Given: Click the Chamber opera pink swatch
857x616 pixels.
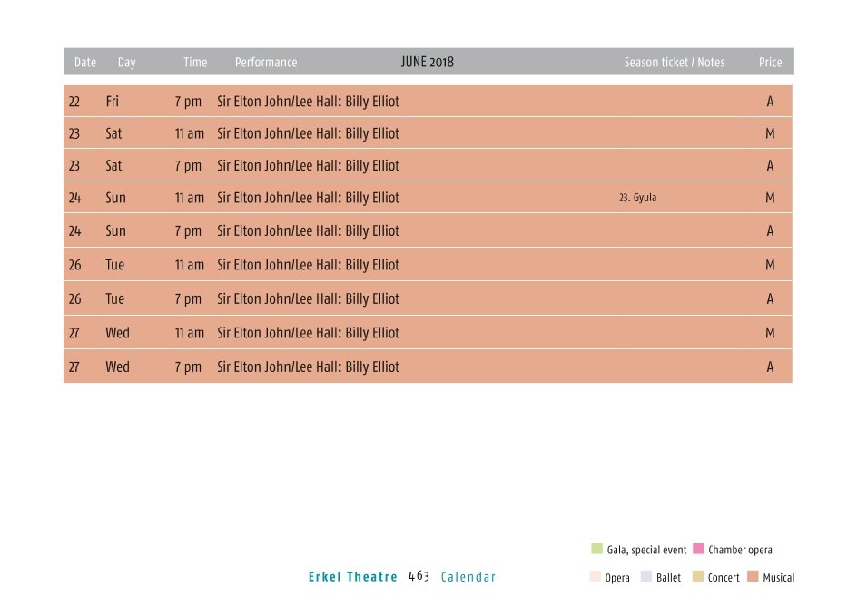Looking at the screenshot, I should click(x=698, y=548).
